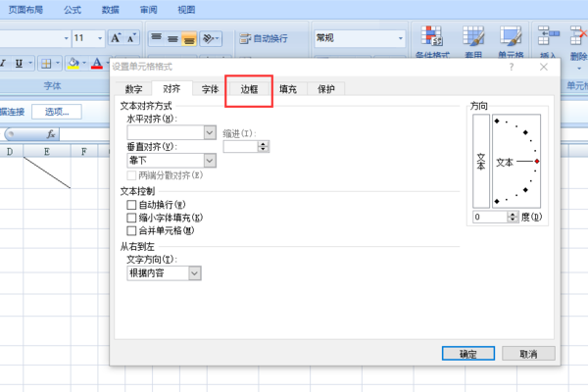The height and width of the screenshot is (392, 588).
Task: Check the 合并单元格 merge cells checkbox
Action: 131,230
